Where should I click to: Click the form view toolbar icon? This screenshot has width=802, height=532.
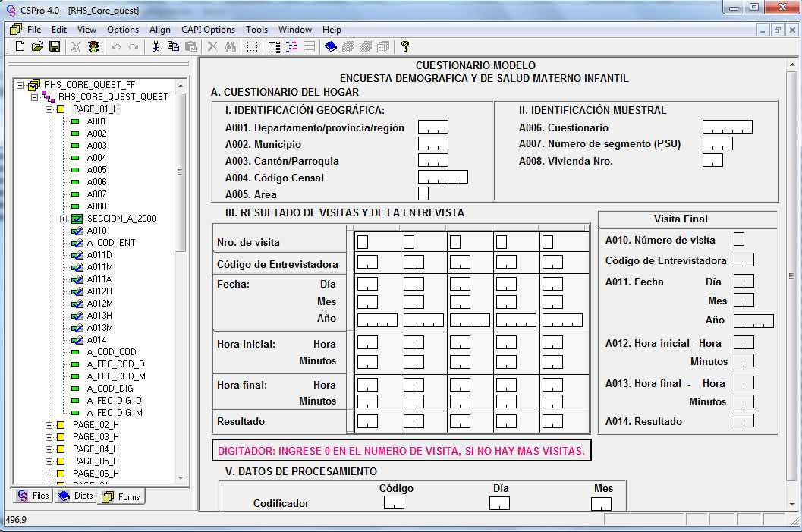click(x=274, y=46)
